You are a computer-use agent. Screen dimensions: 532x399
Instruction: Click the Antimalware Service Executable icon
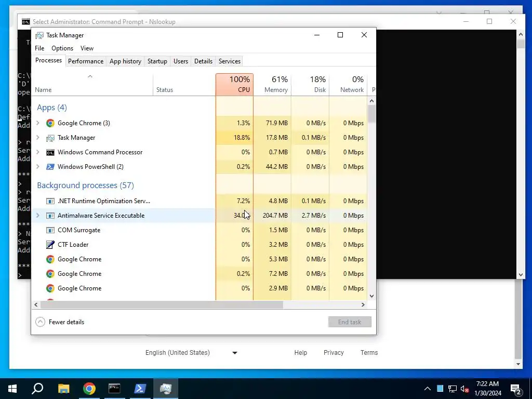click(50, 216)
